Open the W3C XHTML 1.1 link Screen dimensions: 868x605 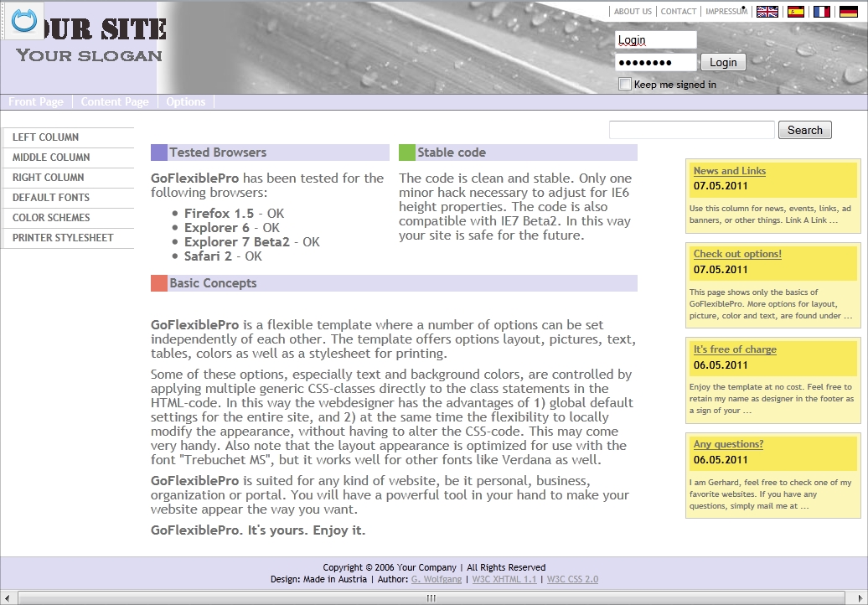coord(504,579)
